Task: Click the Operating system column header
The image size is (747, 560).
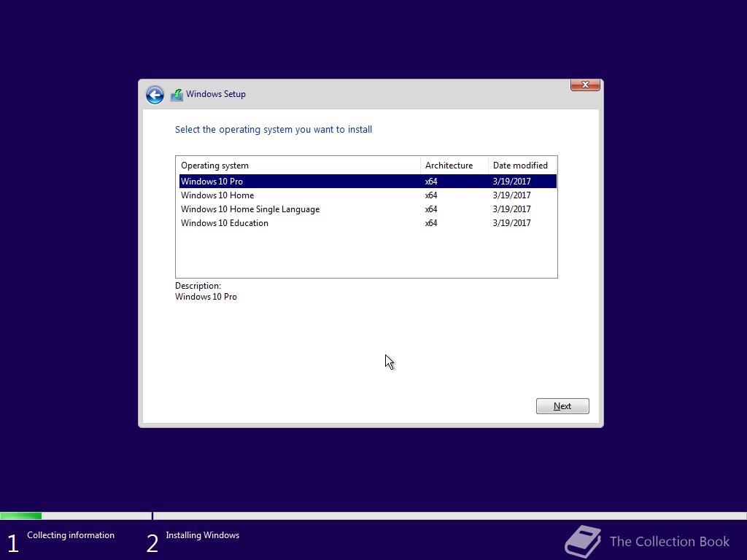Action: click(298, 166)
